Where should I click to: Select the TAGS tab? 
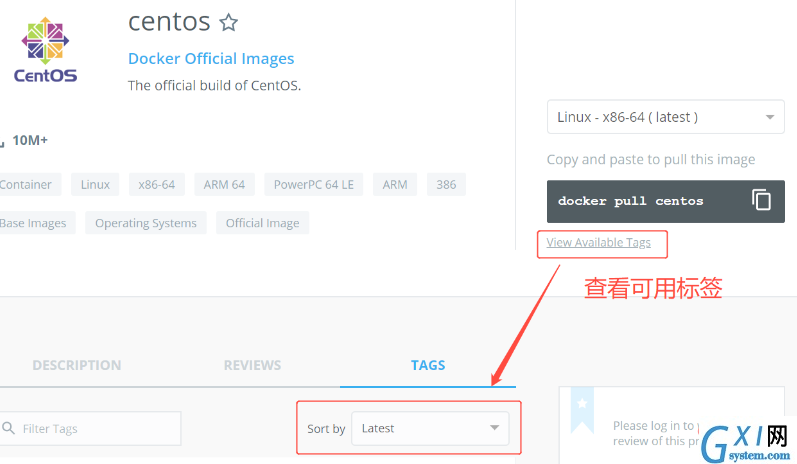pyautogui.click(x=428, y=365)
